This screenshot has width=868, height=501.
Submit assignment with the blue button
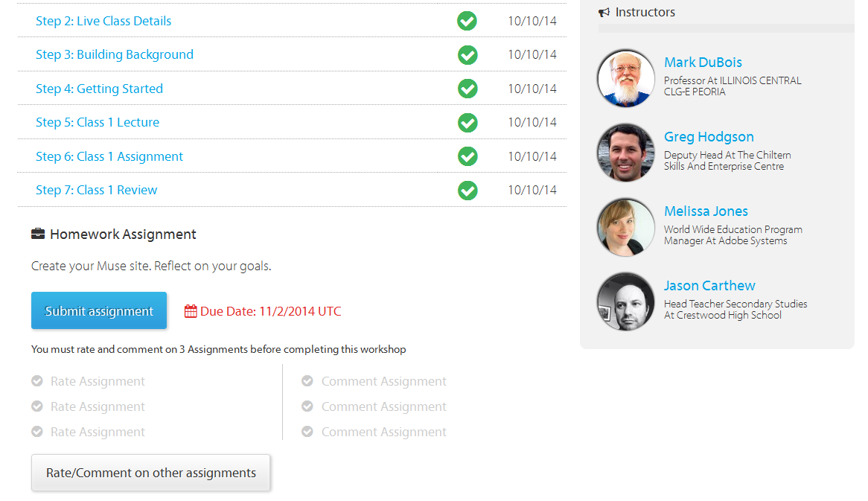(x=99, y=310)
